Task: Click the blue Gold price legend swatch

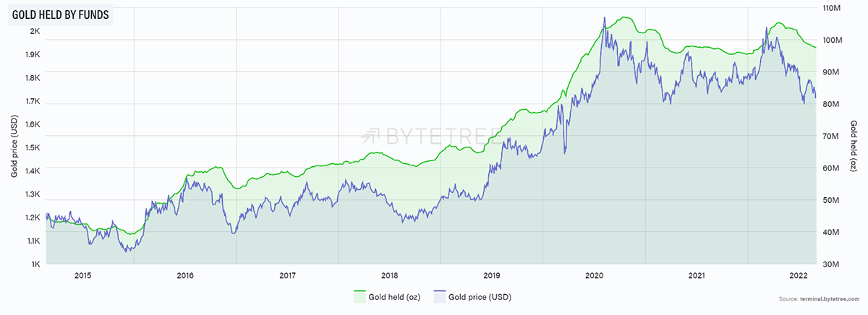Action: (x=441, y=295)
